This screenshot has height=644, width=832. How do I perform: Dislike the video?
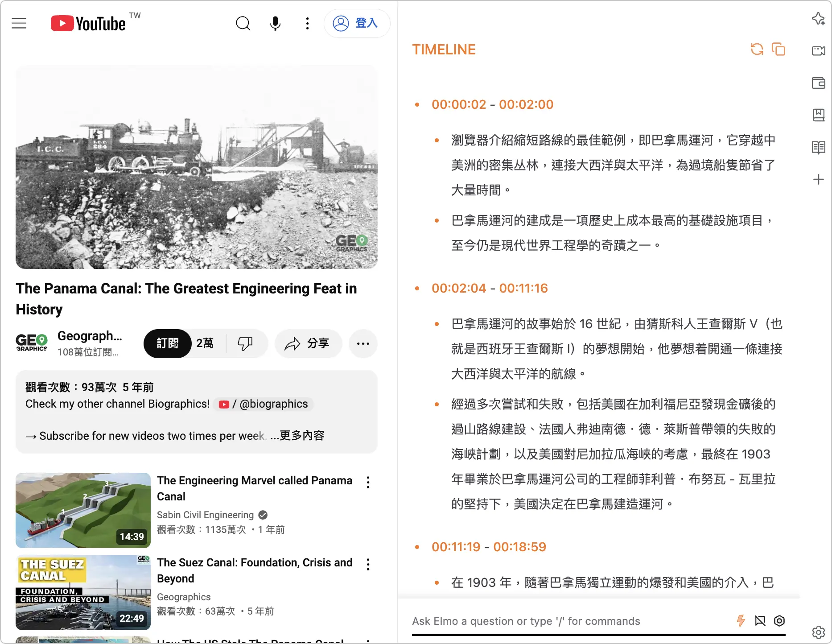tap(245, 343)
